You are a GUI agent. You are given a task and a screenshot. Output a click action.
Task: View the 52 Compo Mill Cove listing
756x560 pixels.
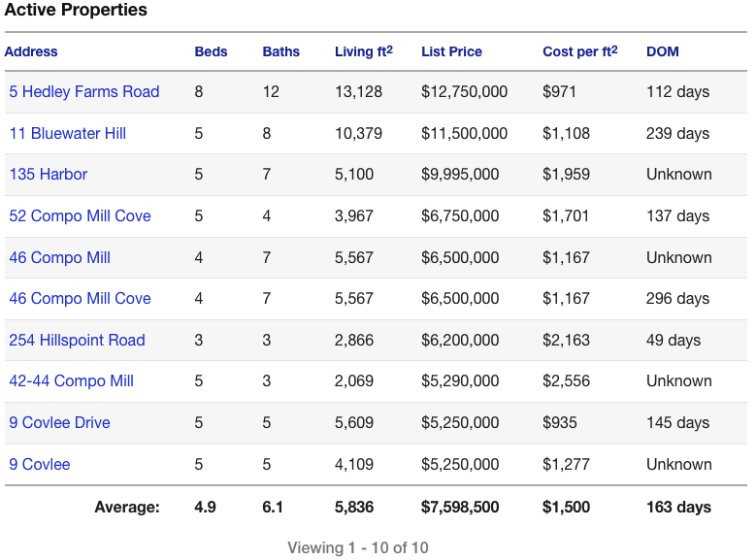tap(81, 216)
